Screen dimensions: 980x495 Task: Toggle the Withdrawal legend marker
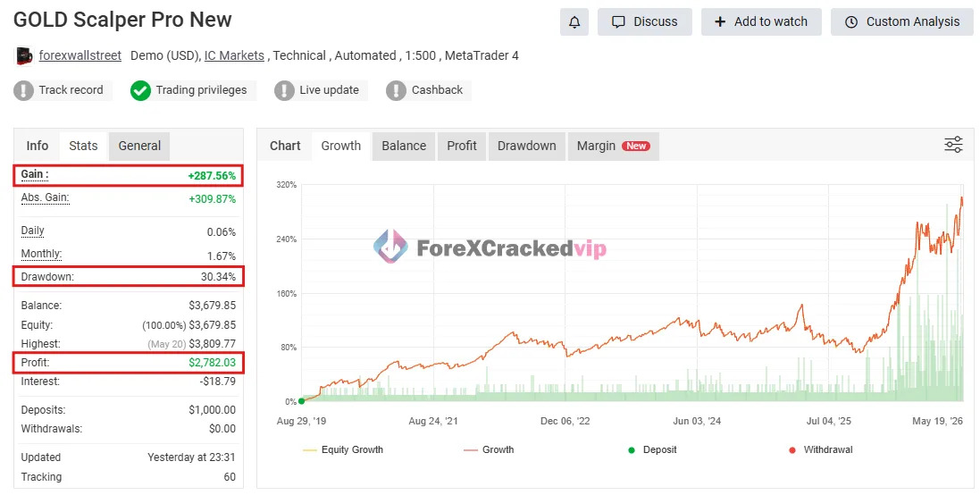[x=821, y=450]
